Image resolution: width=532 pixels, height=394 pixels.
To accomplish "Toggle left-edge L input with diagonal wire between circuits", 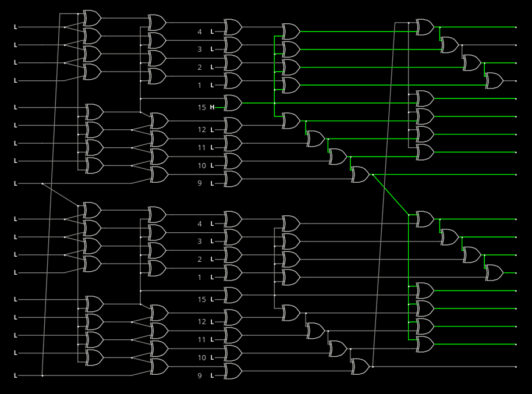I will (15, 183).
